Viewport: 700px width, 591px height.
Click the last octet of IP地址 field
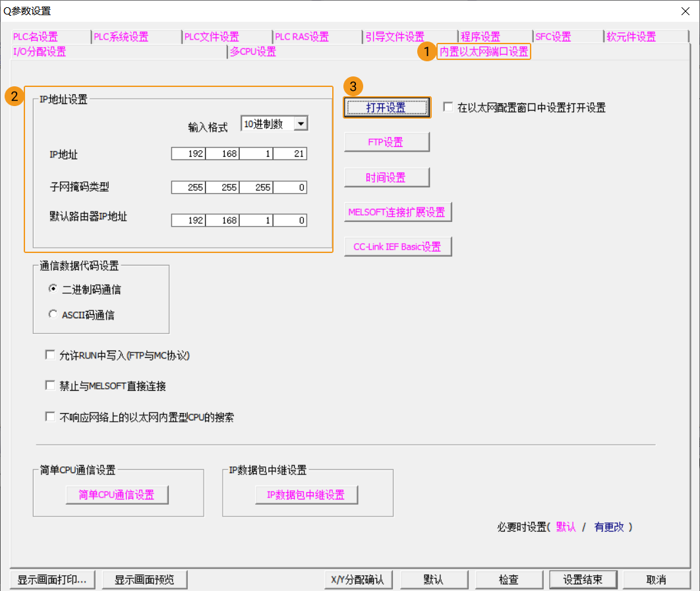(x=289, y=154)
